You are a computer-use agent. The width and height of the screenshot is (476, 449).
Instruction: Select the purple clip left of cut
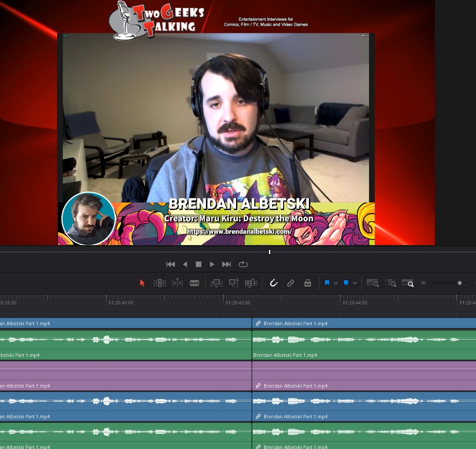pos(126,375)
